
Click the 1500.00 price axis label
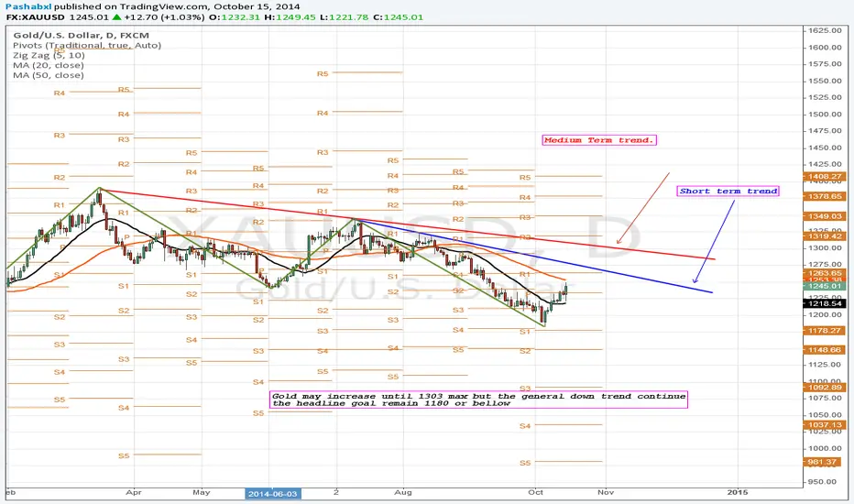pos(825,114)
